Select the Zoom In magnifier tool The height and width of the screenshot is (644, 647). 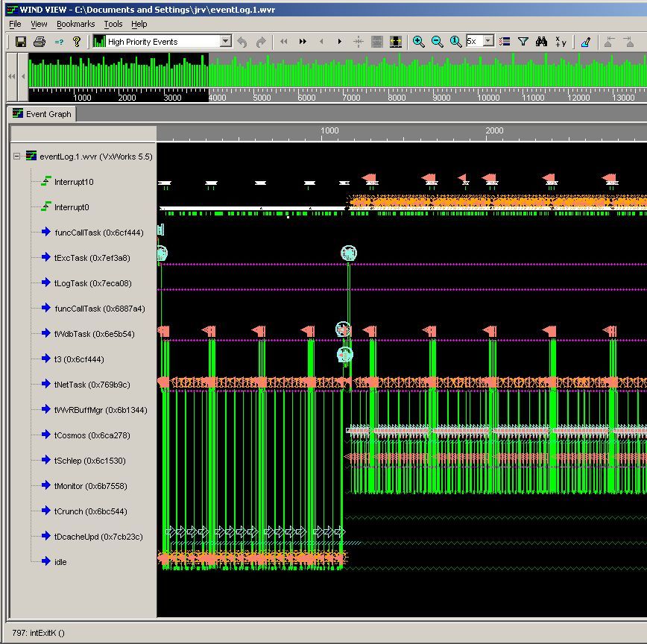[417, 42]
